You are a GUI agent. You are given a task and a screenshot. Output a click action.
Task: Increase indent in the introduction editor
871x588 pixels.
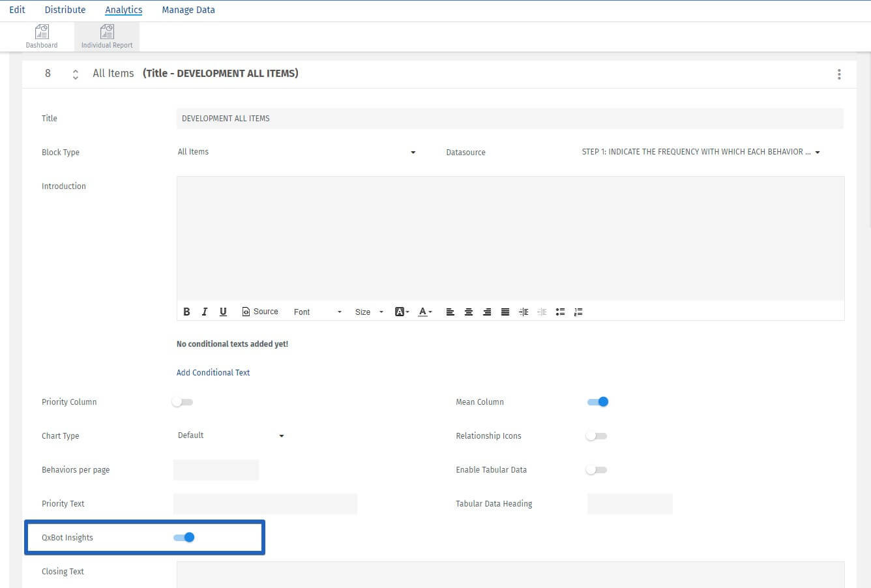[x=524, y=312]
